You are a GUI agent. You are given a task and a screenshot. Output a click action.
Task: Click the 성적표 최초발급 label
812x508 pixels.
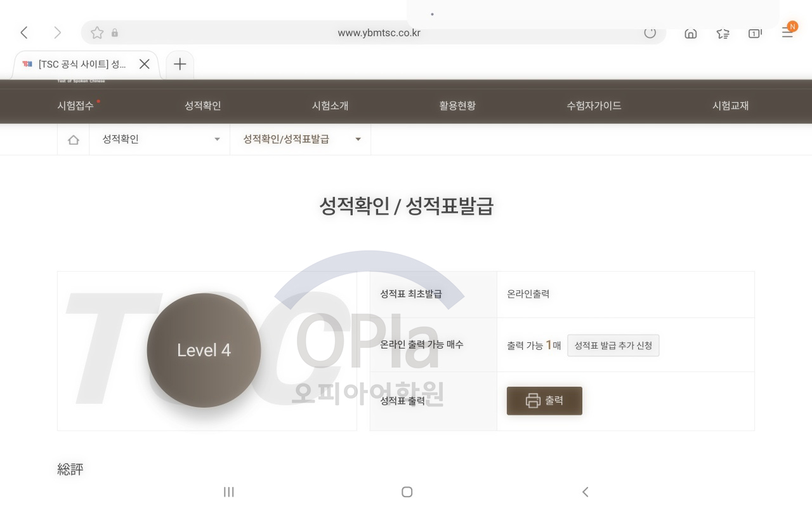pyautogui.click(x=410, y=293)
